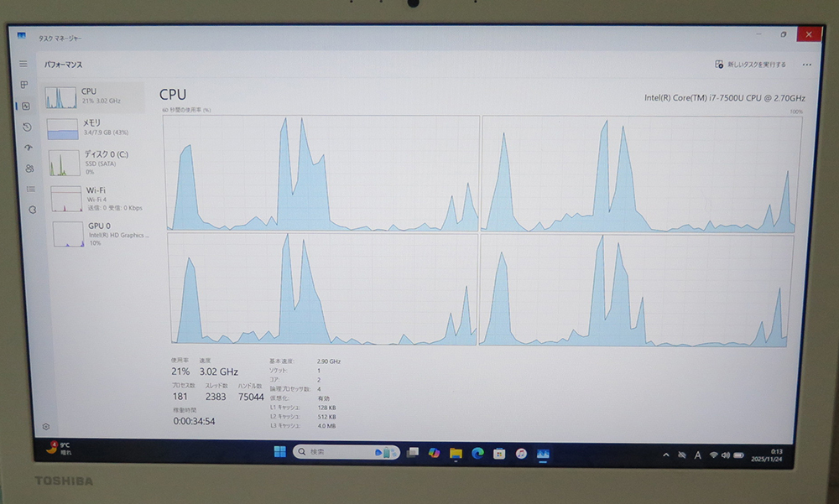Open Task View from taskbar

(413, 453)
